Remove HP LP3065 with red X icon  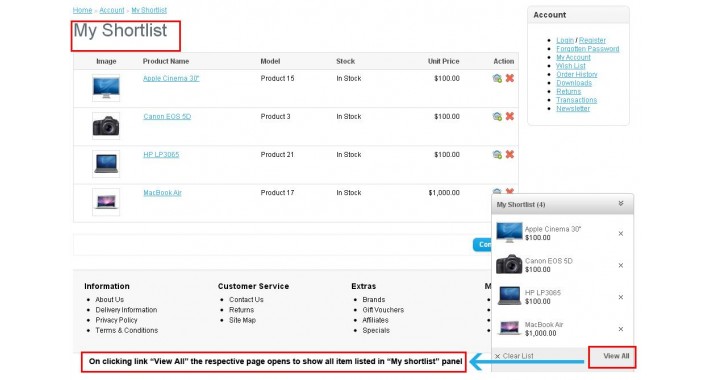pyautogui.click(x=510, y=154)
